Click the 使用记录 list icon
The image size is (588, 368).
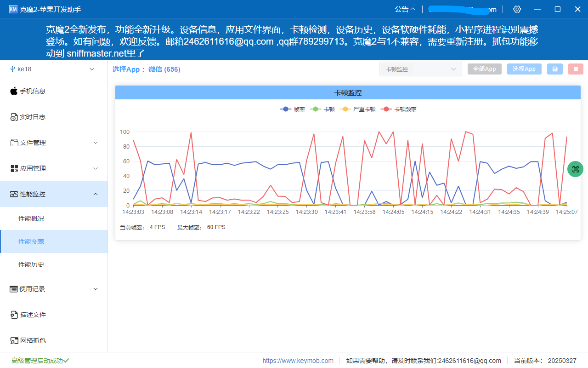click(14, 289)
